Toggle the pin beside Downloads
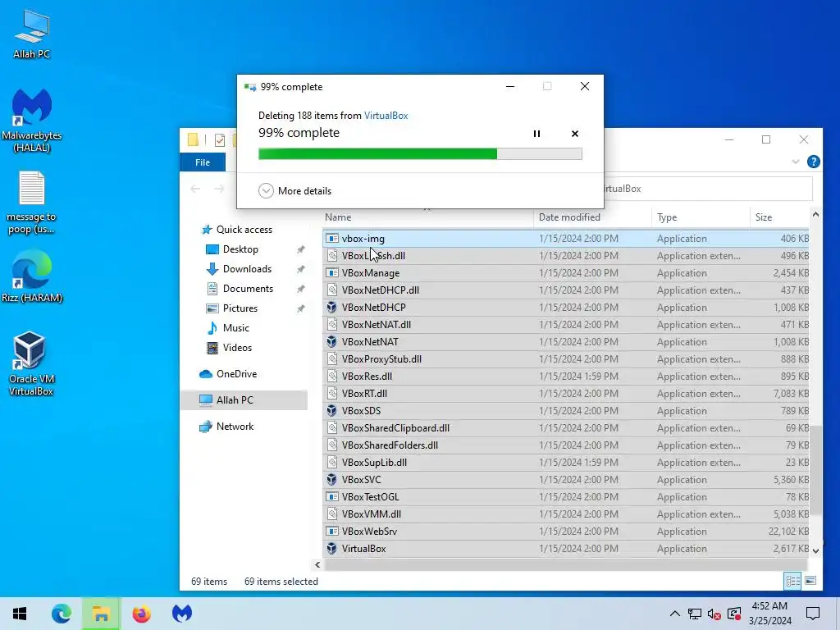The width and height of the screenshot is (840, 630). point(300,269)
